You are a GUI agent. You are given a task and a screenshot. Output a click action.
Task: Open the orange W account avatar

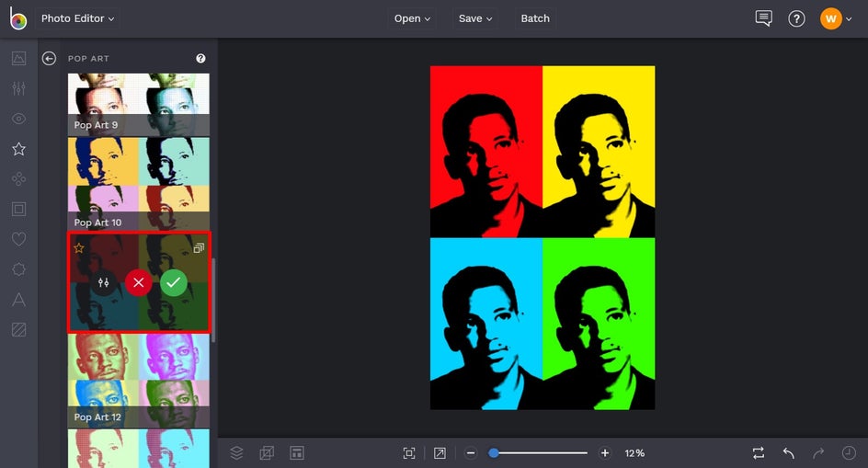pyautogui.click(x=830, y=18)
